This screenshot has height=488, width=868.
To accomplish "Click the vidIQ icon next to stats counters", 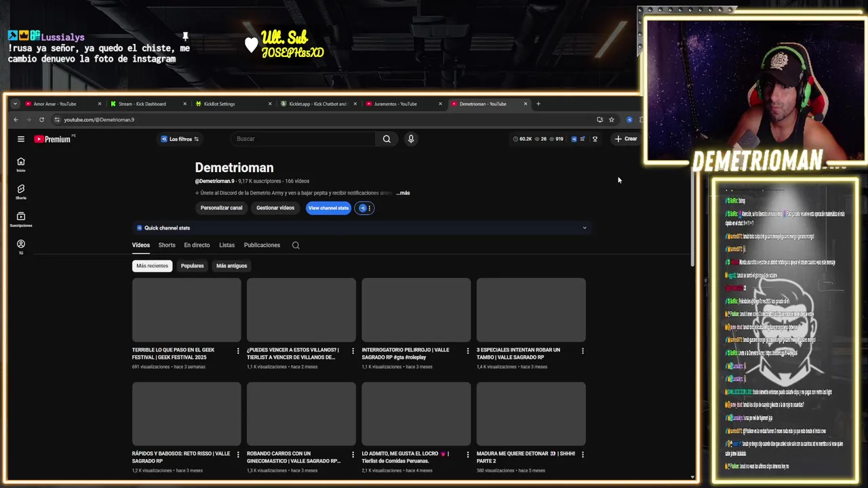I will (x=574, y=139).
